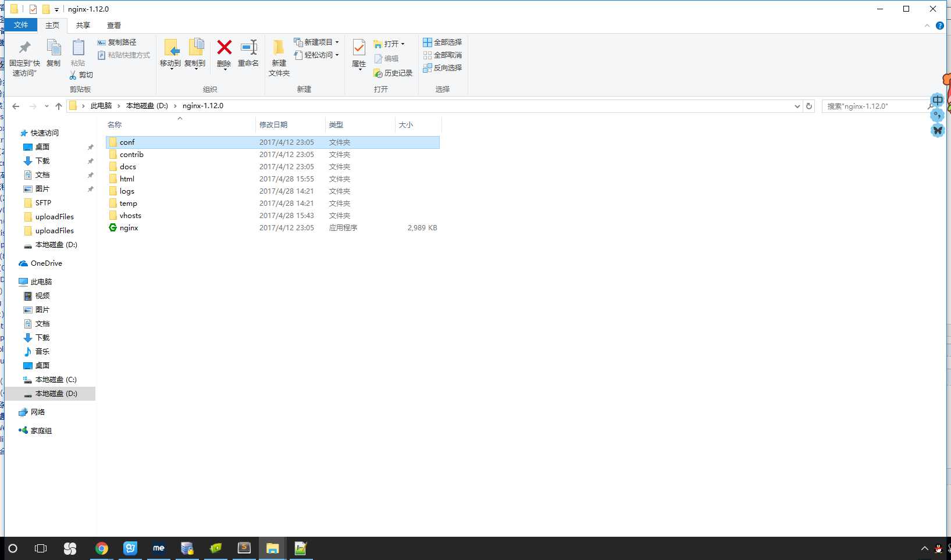The image size is (951, 560).
Task: Click the History (历史记录) button
Action: coord(393,73)
